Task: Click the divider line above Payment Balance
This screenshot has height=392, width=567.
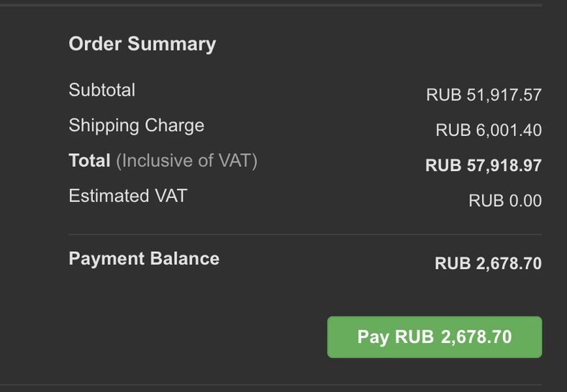Action: (305, 234)
